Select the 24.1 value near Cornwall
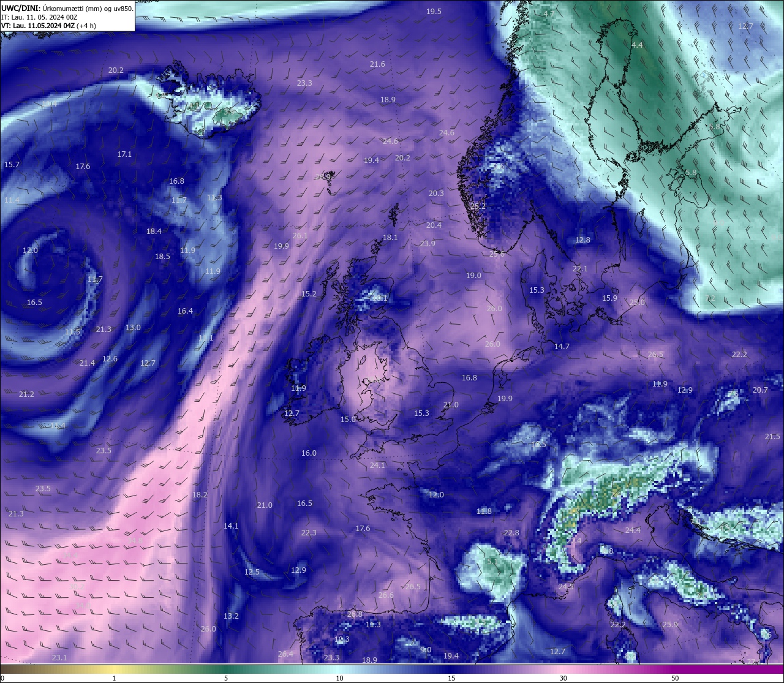Screen dimensions: 784x683 [x=377, y=466]
